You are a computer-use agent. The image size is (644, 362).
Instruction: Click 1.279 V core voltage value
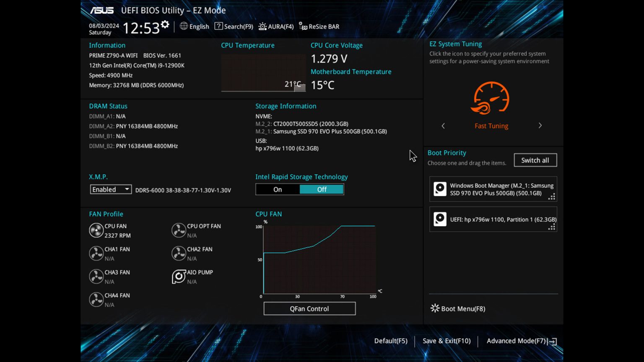[329, 59]
